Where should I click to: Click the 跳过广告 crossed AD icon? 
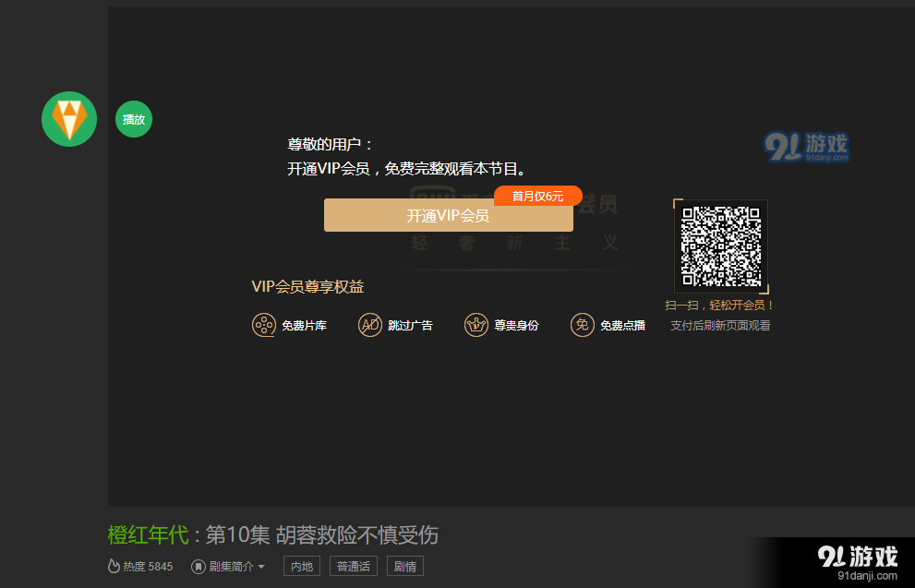click(x=370, y=325)
